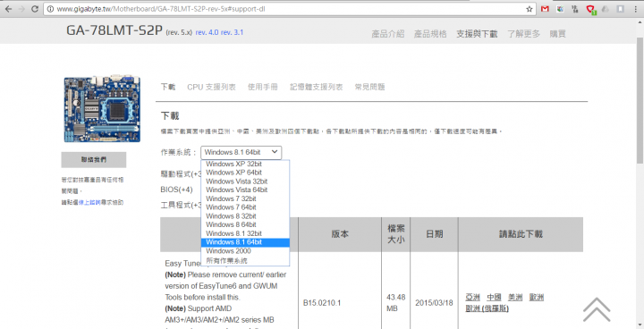Download from the 美洲 mirror link
Screen dimensions: 644x329
click(515, 297)
